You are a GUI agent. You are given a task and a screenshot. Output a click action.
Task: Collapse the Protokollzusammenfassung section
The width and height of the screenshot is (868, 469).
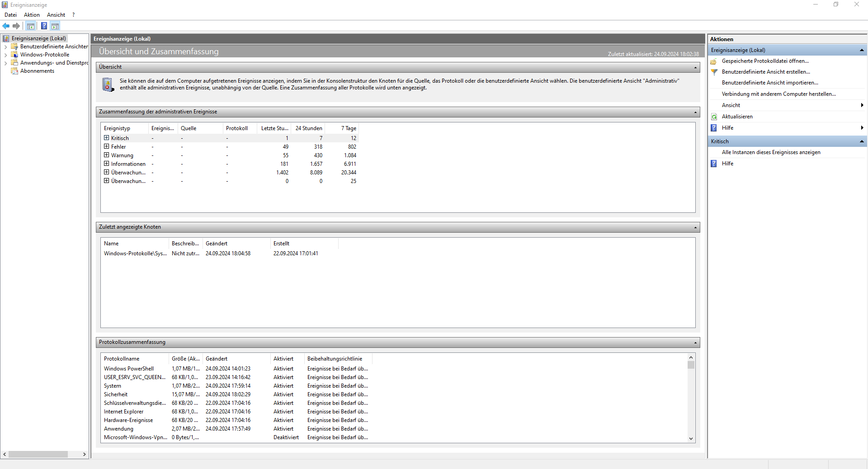695,342
